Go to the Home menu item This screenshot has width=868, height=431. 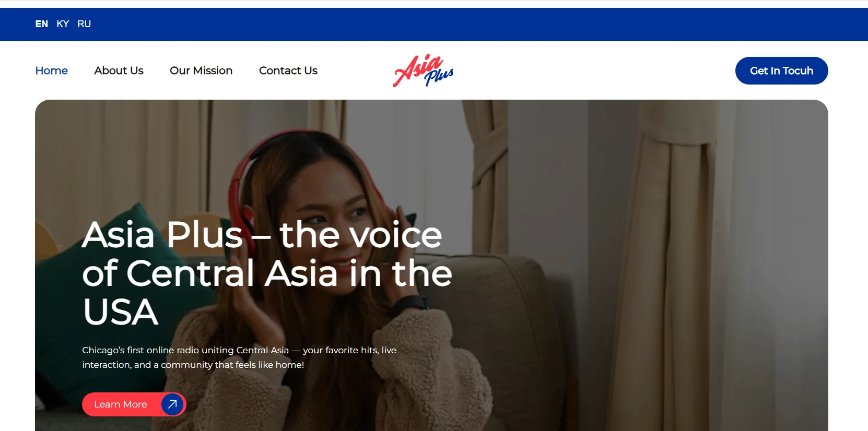click(x=52, y=70)
